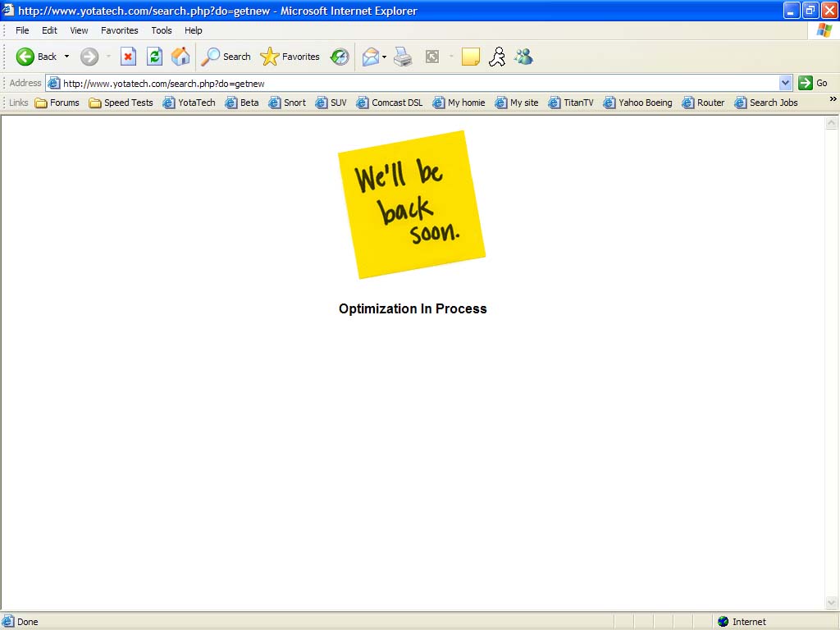
Task: Open the Edit menu
Action: [50, 30]
